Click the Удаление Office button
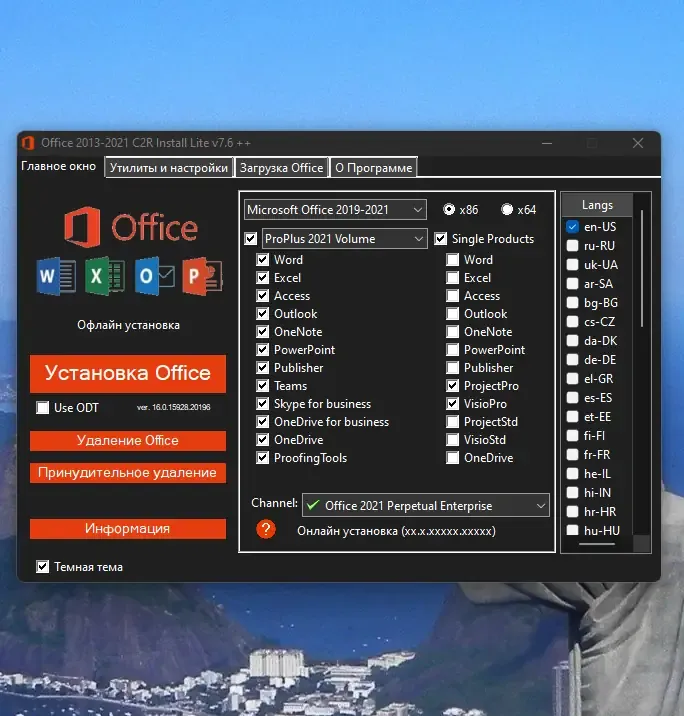 point(128,441)
